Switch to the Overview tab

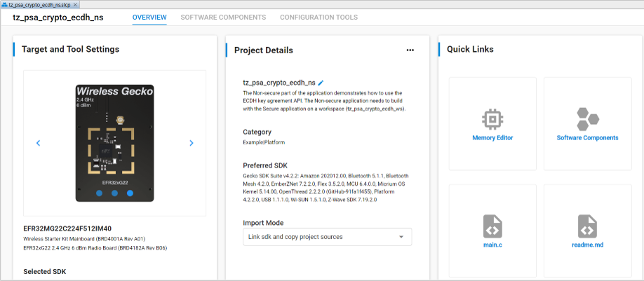click(x=149, y=18)
